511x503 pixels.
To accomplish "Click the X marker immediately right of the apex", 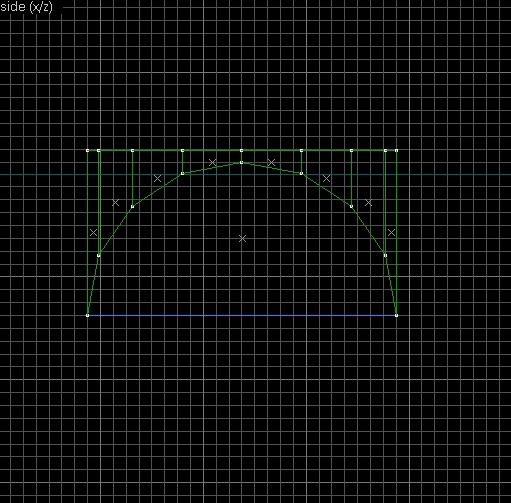I will point(271,162).
